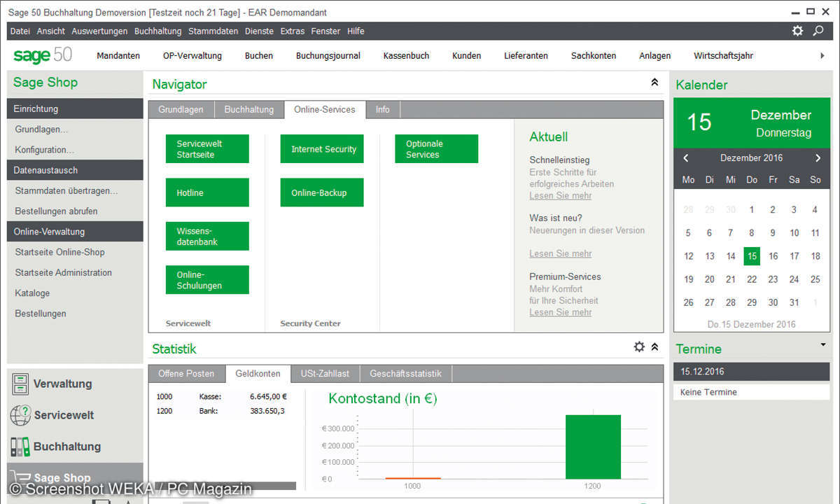This screenshot has height=504, width=840.
Task: Click the search magnifier icon in the menu bar
Action: [x=818, y=31]
